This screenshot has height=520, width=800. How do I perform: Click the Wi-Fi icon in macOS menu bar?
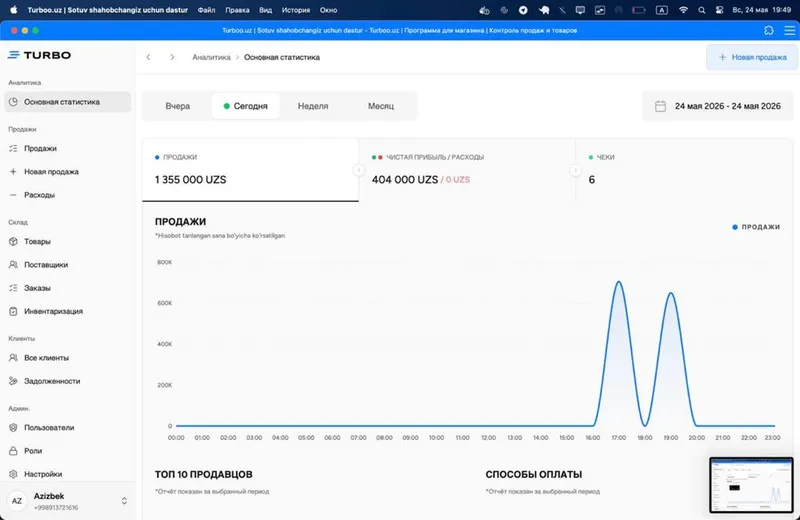(683, 10)
